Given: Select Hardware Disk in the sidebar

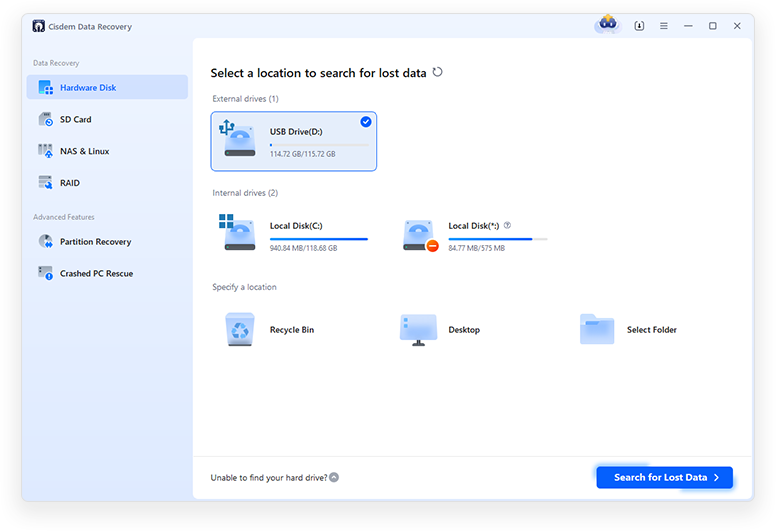Looking at the screenshot, I should pyautogui.click(x=107, y=87).
